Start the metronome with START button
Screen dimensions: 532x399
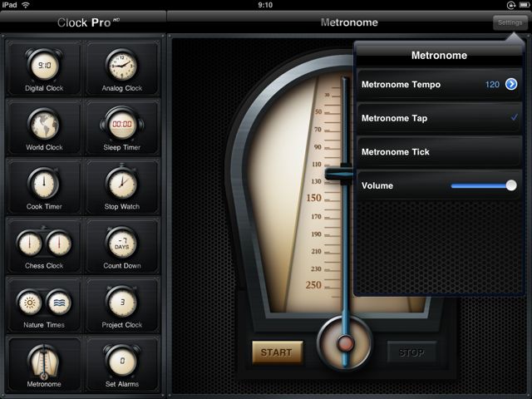coord(277,352)
